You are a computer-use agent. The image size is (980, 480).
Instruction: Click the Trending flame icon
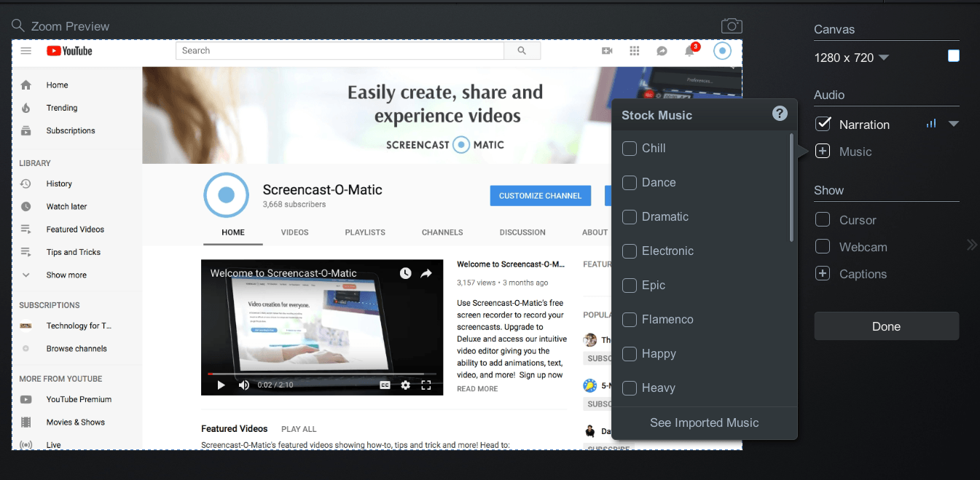[26, 108]
